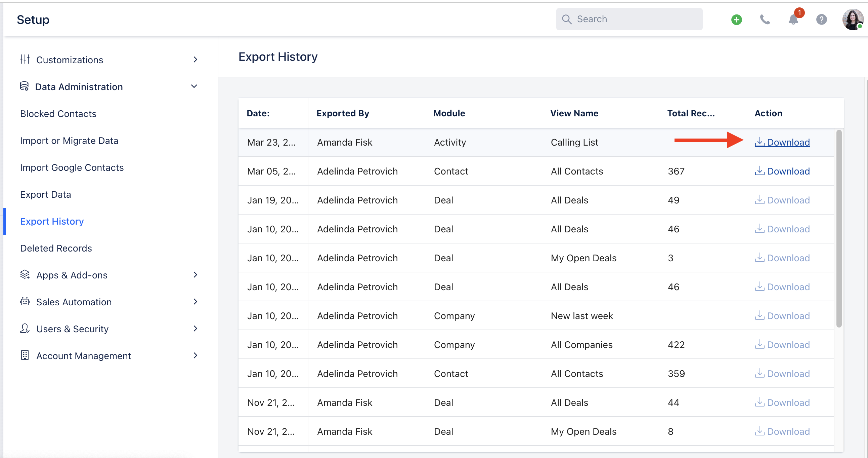Click the Calling List view name cell
Viewport: 868px width, 458px height.
tap(574, 142)
